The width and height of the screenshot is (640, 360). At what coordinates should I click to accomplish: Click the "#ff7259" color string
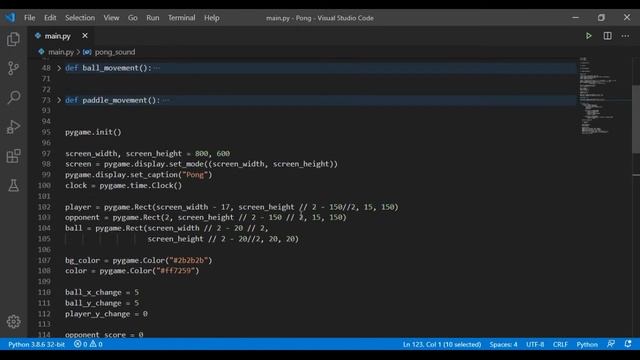[x=176, y=271]
